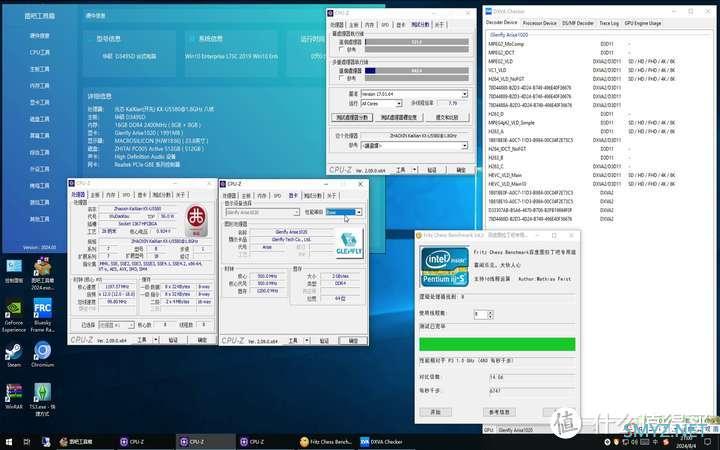Viewport: 720px width, 450px height.
Task: Open Task View on the taskbar
Action: (x=27, y=442)
